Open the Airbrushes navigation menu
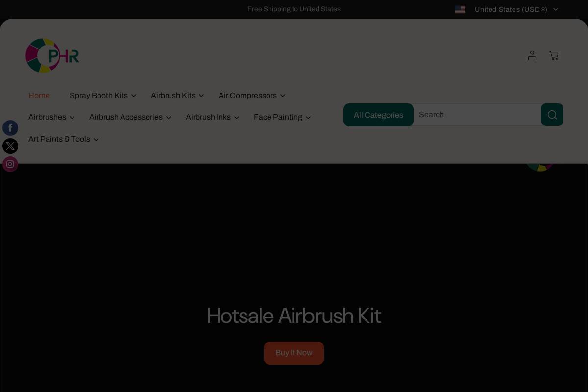The width and height of the screenshot is (588, 392). [x=47, y=117]
